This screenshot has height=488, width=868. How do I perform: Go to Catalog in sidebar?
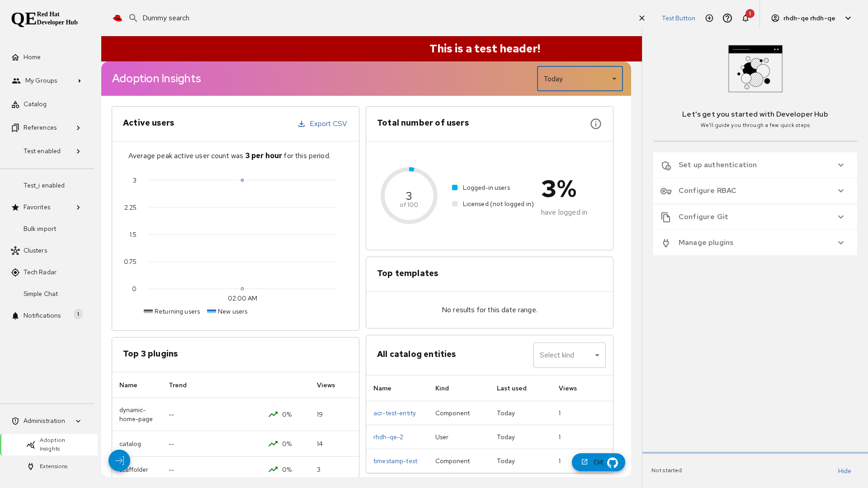pyautogui.click(x=35, y=104)
